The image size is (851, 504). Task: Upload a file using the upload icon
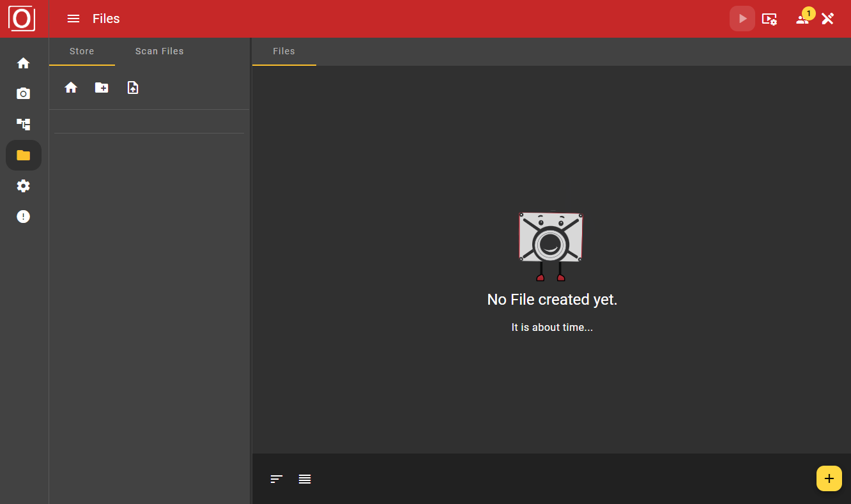[132, 88]
